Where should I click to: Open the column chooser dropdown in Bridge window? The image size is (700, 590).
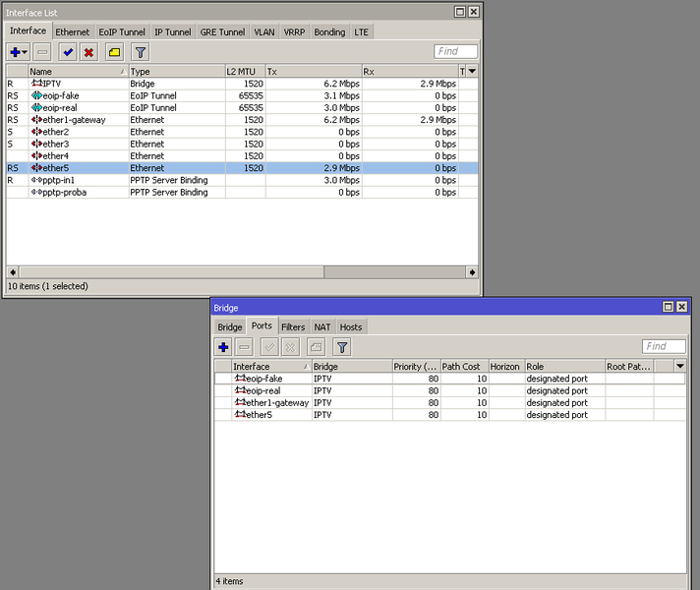click(680, 366)
